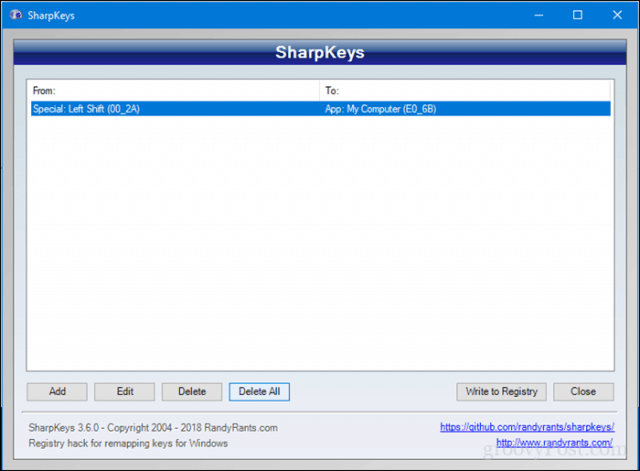Minimize the SharpKeys window
Screen dimensions: 640x471
coord(539,15)
